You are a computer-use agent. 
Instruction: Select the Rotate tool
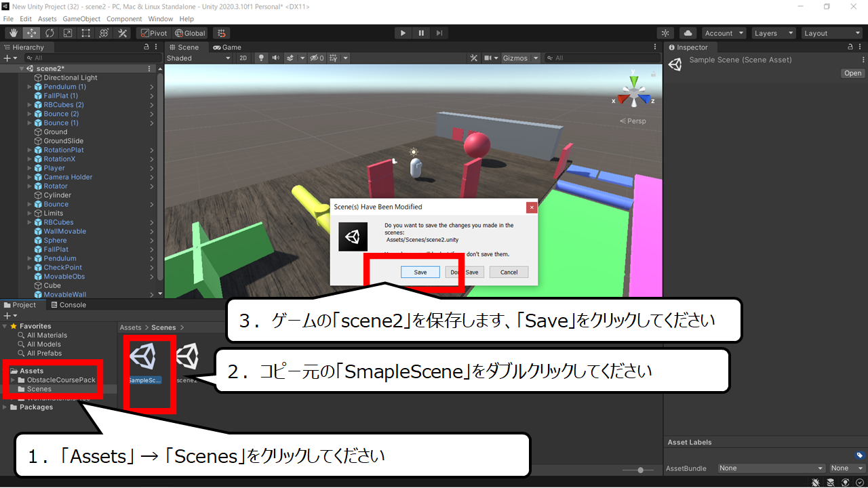click(50, 33)
